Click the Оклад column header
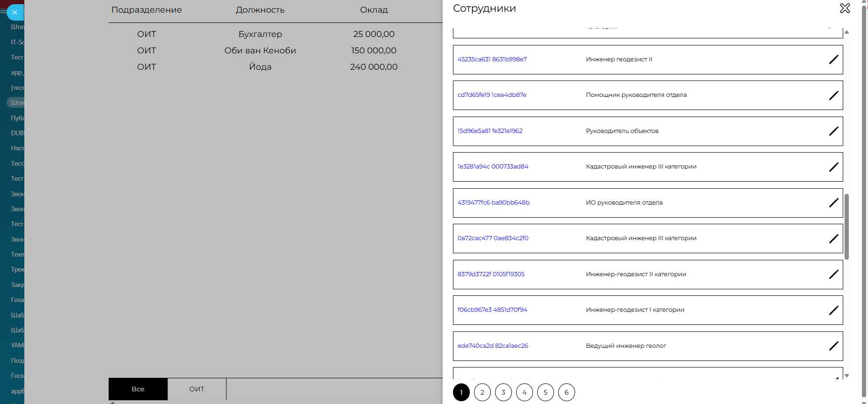The width and height of the screenshot is (868, 404). coord(373,10)
